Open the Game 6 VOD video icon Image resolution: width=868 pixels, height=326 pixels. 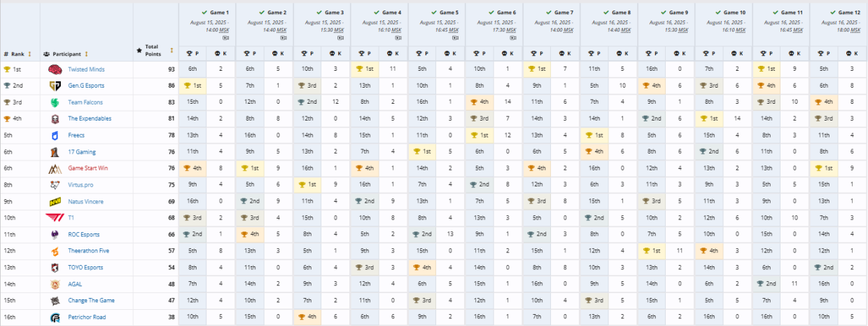tap(514, 38)
